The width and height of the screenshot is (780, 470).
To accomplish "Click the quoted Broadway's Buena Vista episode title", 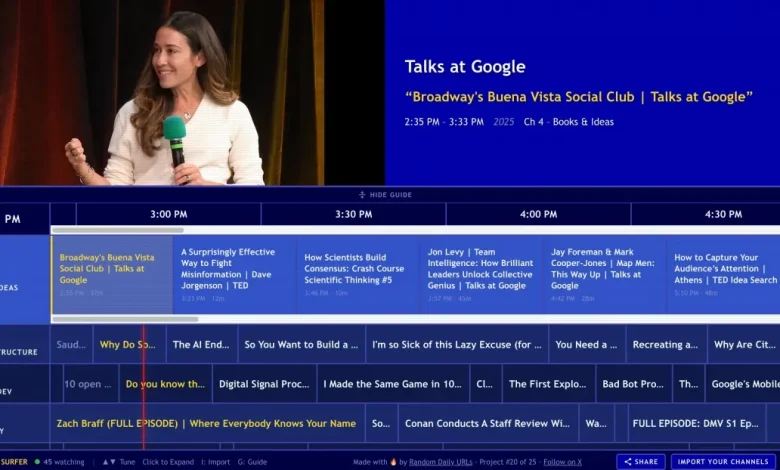I will tap(579, 97).
